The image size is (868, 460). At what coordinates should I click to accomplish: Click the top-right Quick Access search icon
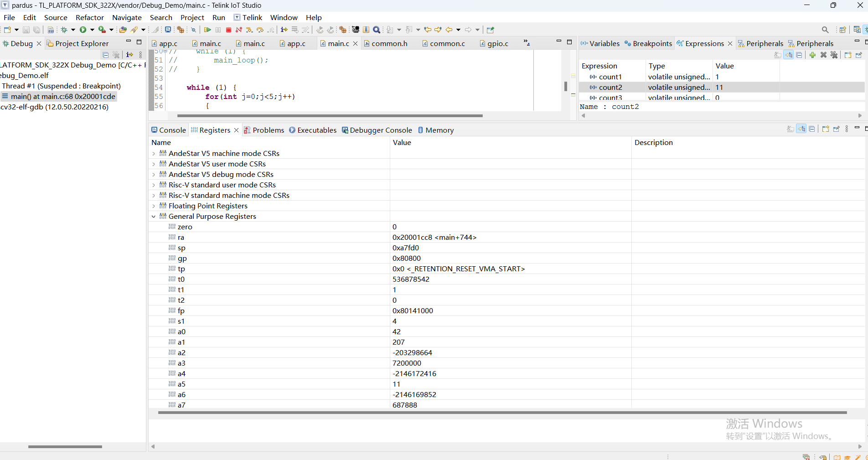click(825, 30)
